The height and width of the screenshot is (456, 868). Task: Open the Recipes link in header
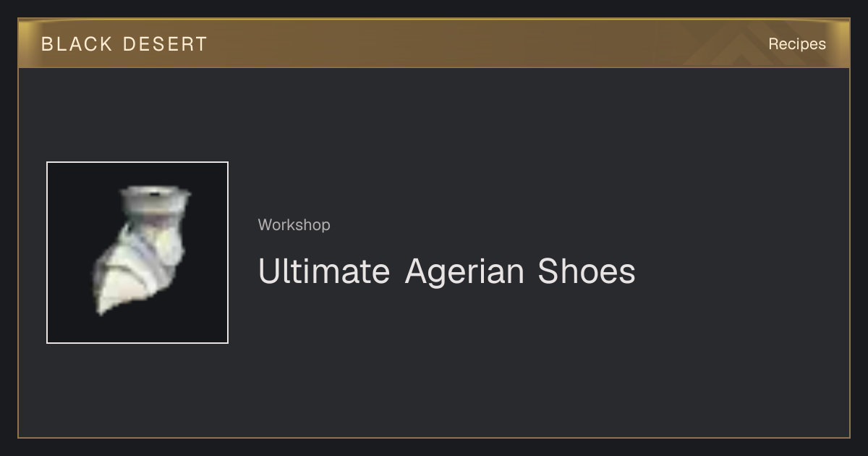[x=797, y=44]
